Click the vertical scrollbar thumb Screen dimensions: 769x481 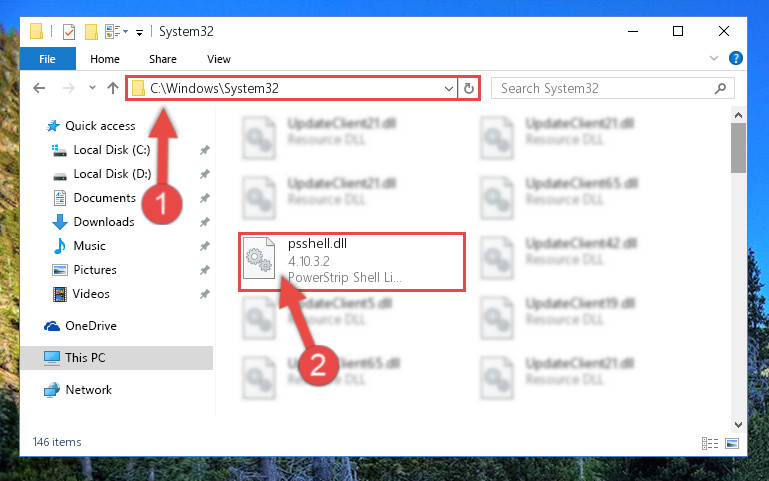click(x=738, y=148)
